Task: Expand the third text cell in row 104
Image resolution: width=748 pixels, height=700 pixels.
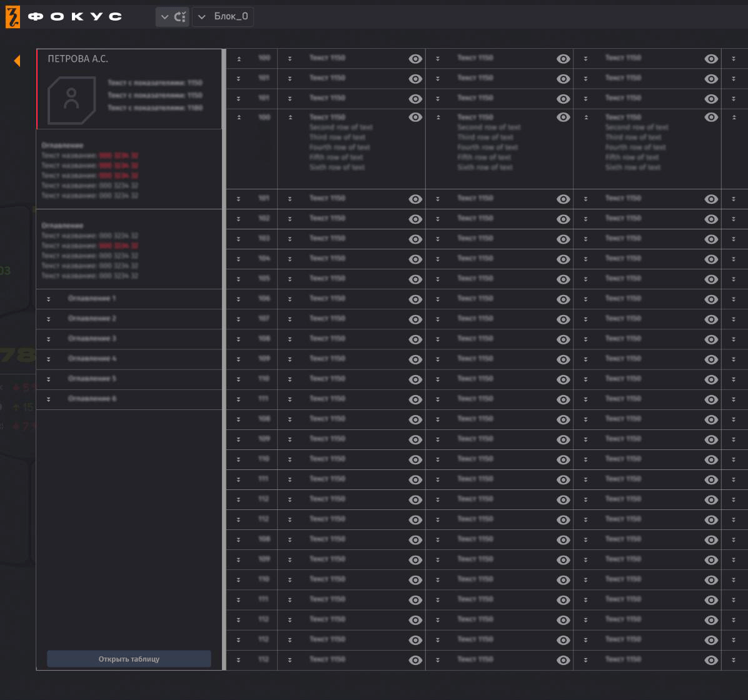Action: pyautogui.click(x=586, y=259)
